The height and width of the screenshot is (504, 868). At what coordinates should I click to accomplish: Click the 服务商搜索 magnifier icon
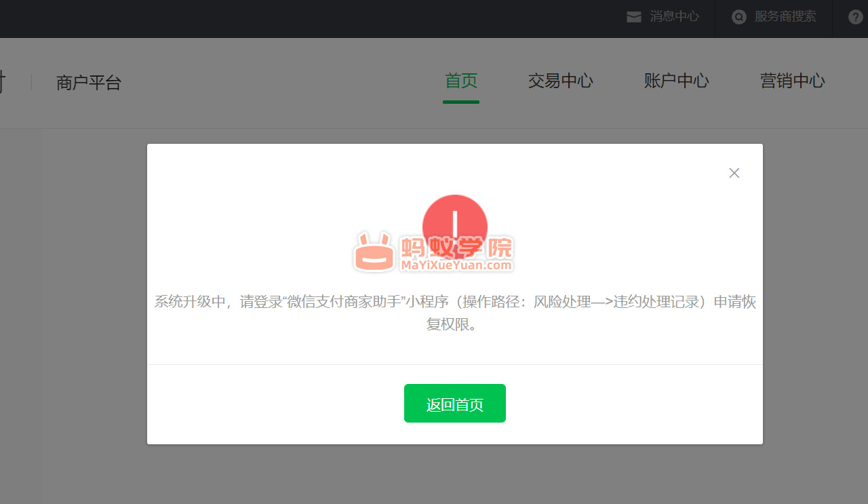tap(738, 17)
